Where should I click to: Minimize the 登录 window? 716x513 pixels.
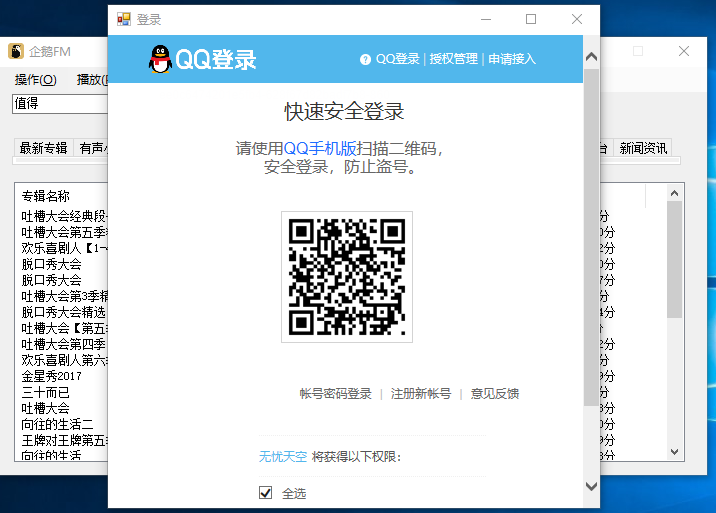486,19
